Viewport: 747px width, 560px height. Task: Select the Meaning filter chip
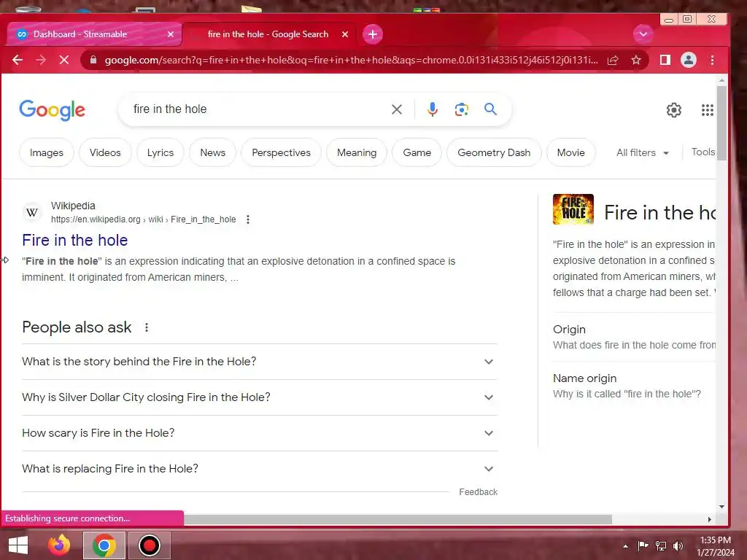coord(357,152)
